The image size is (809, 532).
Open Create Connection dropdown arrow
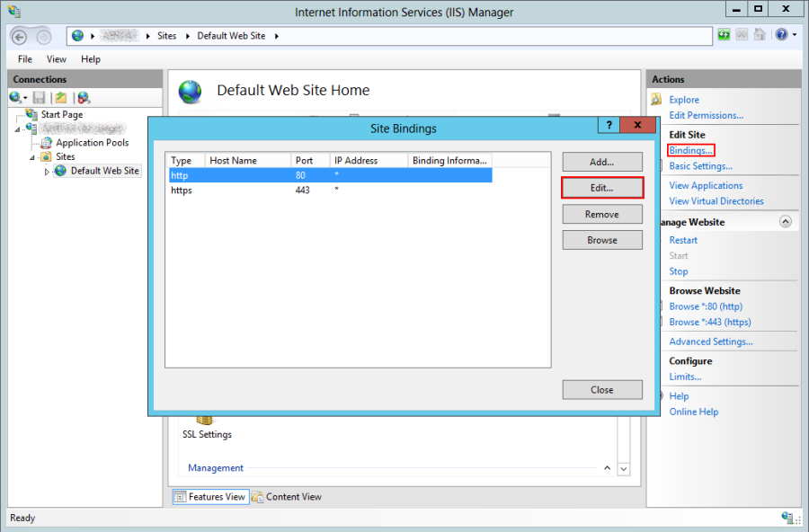point(25,98)
